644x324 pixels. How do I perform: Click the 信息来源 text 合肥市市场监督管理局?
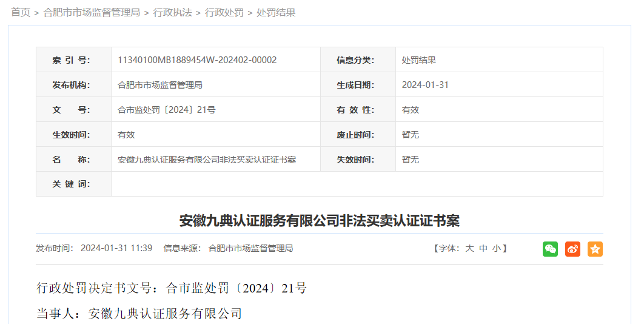pyautogui.click(x=250, y=248)
